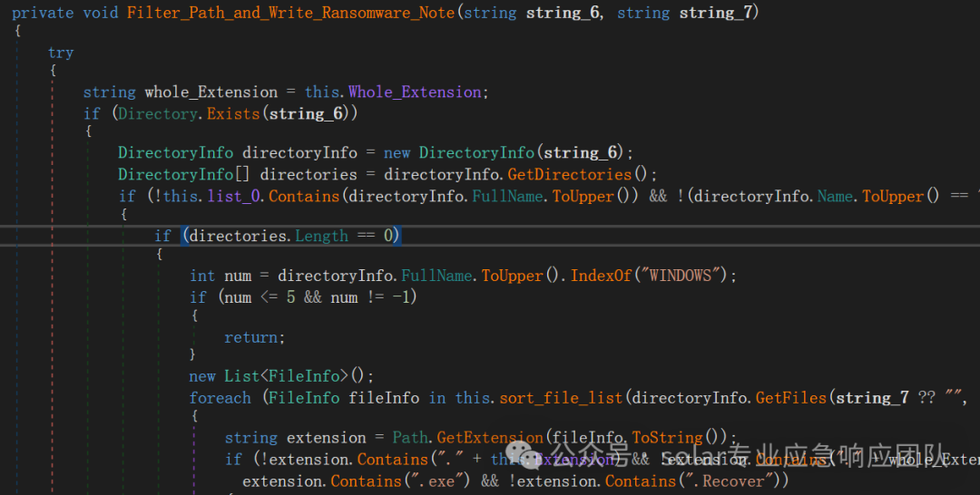The height and width of the screenshot is (495, 980).
Task: Click the Filter_Path_and_Write_Ransomware_Note method name
Action: [x=290, y=13]
